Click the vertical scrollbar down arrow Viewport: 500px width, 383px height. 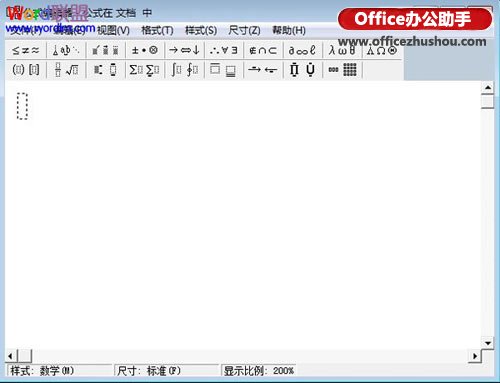point(488,343)
